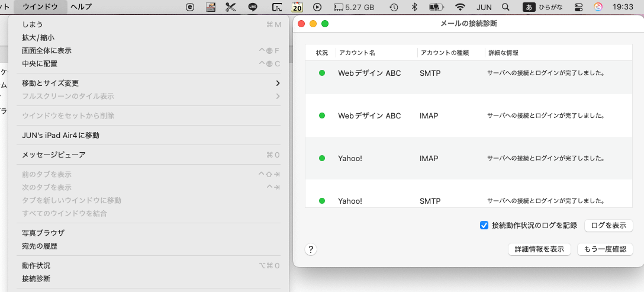Select 接続診断 from the ウインドウ menu
The width and height of the screenshot is (644, 292).
[36, 278]
